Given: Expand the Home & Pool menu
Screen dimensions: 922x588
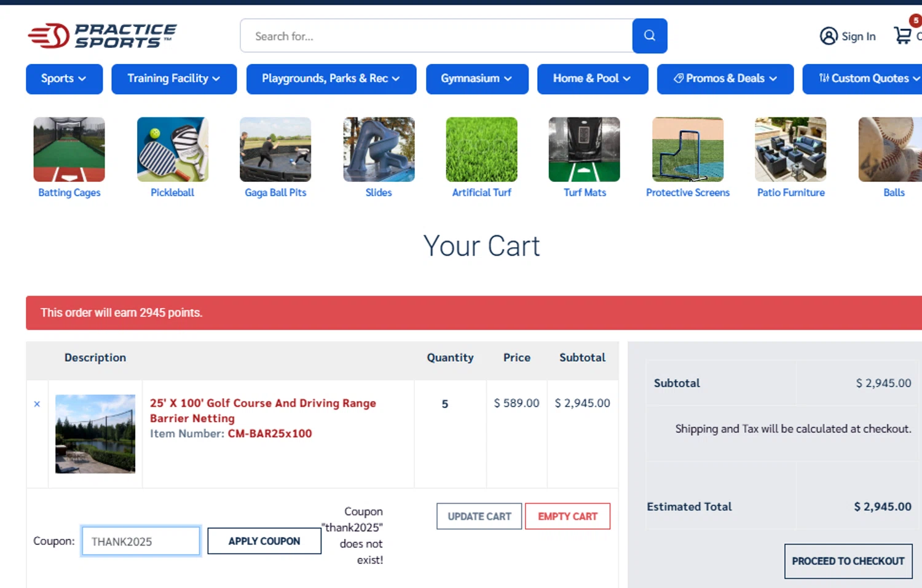Looking at the screenshot, I should pyautogui.click(x=593, y=79).
